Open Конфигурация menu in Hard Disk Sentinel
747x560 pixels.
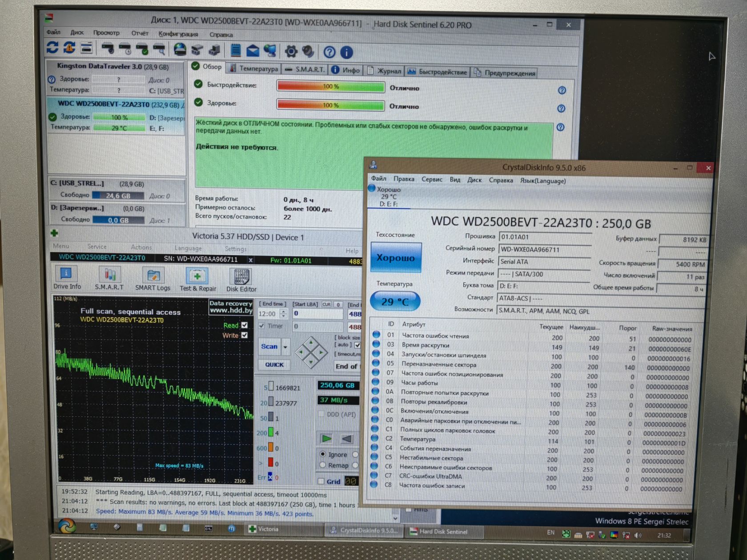coord(178,34)
